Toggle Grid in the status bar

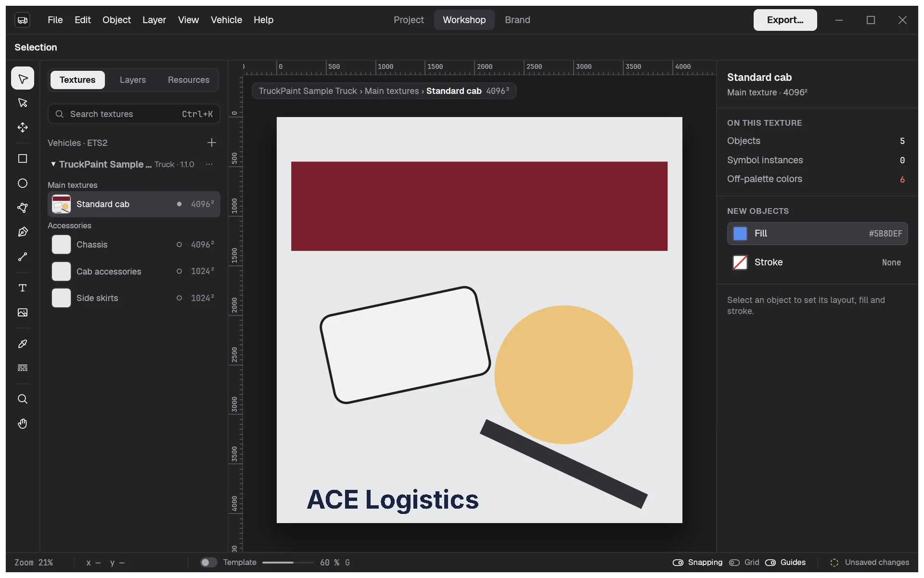coord(744,563)
